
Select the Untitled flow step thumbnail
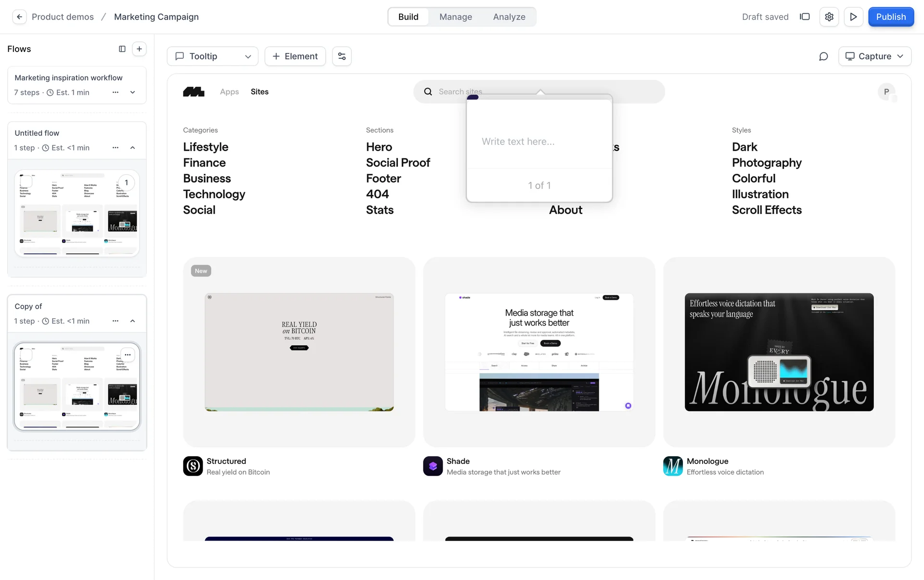[x=77, y=213]
